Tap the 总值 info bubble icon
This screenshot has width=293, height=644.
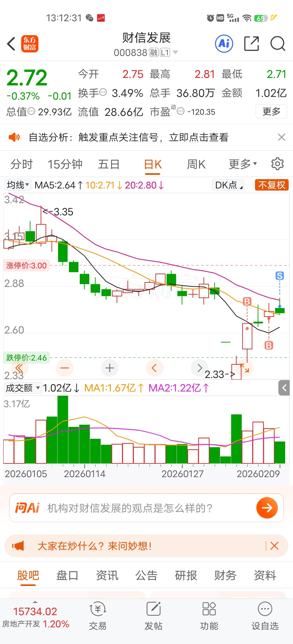tap(31, 111)
